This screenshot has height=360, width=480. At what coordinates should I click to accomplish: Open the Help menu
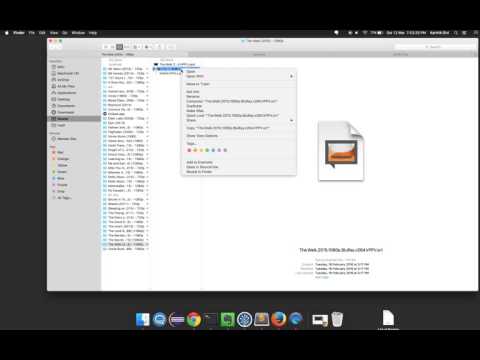pos(93,33)
